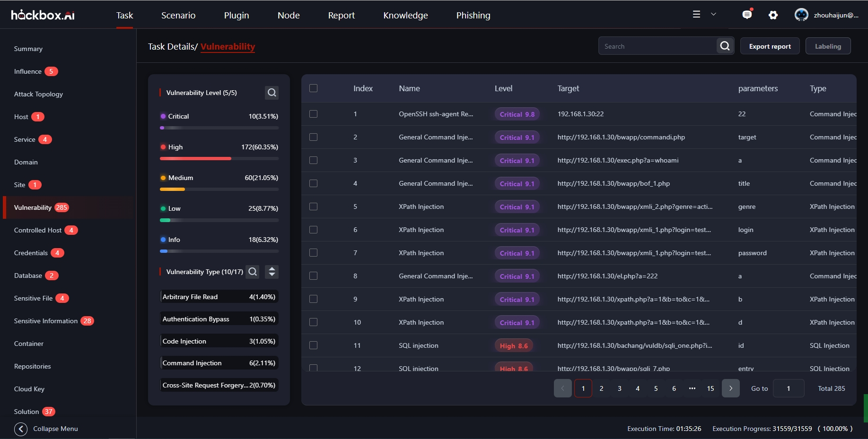Check row 11 SQL injection checkbox

point(314,345)
